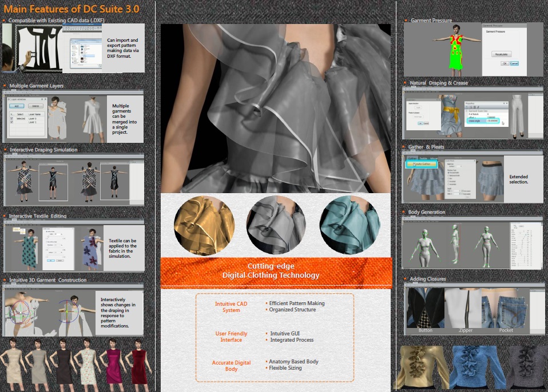The image size is (548, 392).
Task: Click OK in Garment Pressure dialog
Action: pos(505,63)
